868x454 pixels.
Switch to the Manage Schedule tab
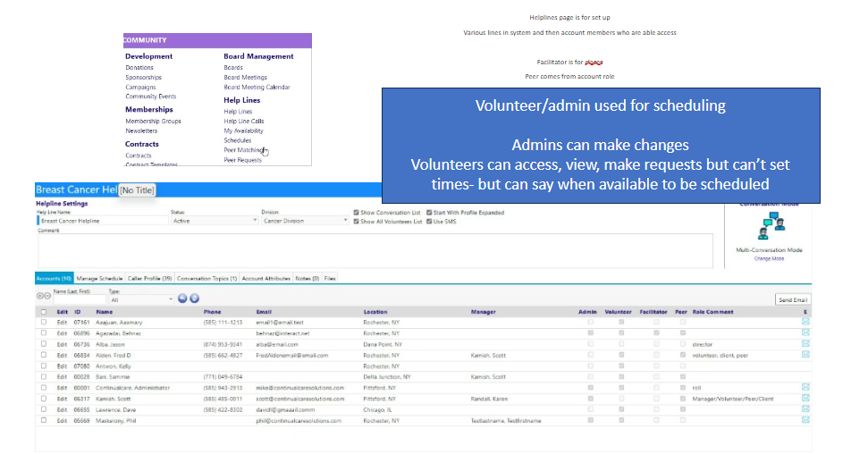(x=99, y=279)
